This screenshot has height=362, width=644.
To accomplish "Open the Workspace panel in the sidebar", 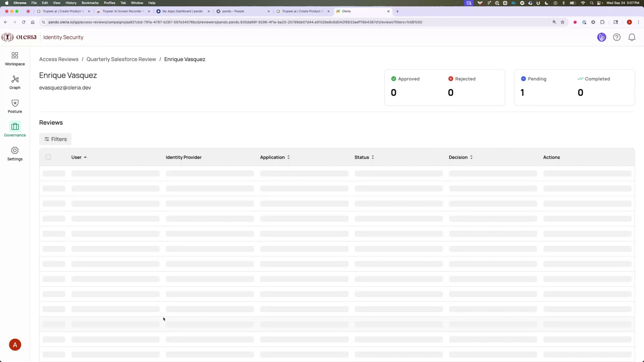I will pyautogui.click(x=14, y=59).
